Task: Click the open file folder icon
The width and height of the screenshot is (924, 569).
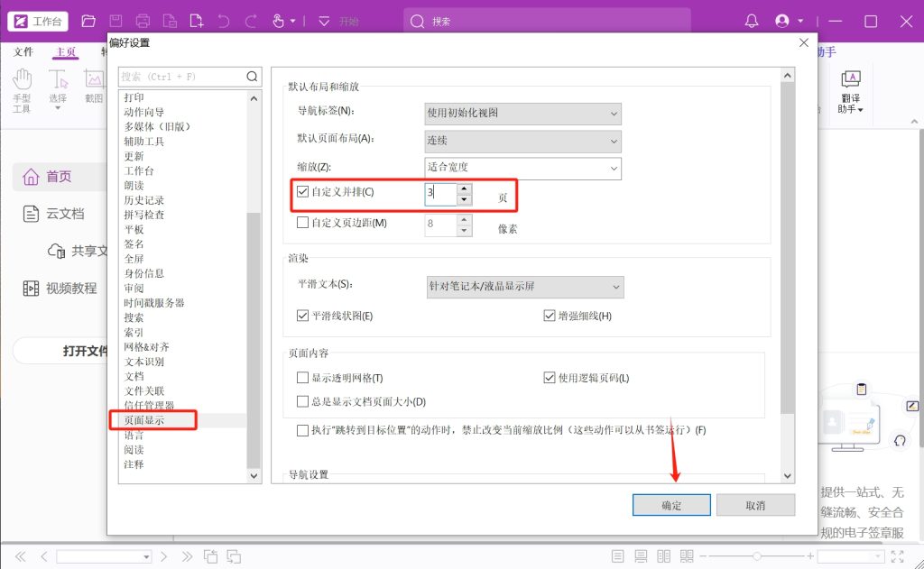Action: point(88,21)
